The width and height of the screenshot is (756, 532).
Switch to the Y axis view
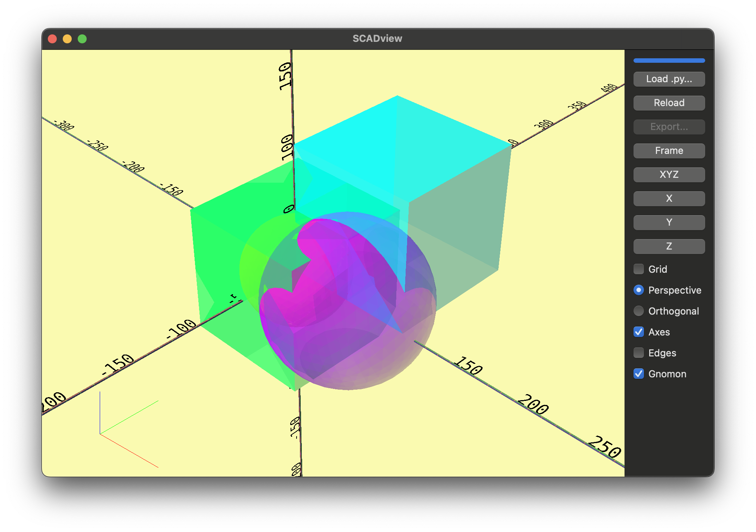669,222
